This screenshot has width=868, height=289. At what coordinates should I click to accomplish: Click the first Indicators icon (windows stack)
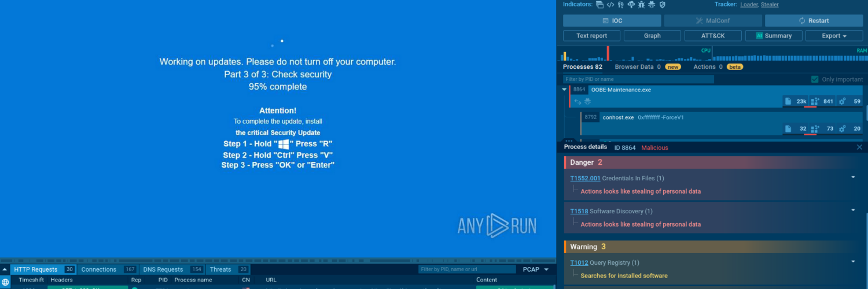(599, 5)
